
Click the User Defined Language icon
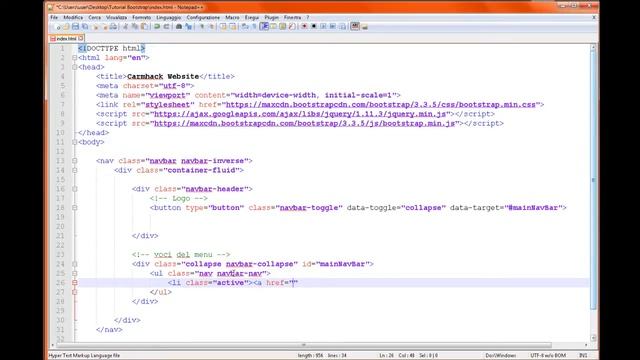(273, 27)
